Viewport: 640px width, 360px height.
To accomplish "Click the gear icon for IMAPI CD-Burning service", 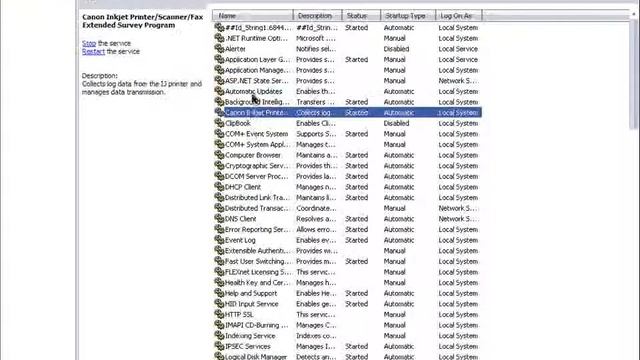I will coord(219,325).
